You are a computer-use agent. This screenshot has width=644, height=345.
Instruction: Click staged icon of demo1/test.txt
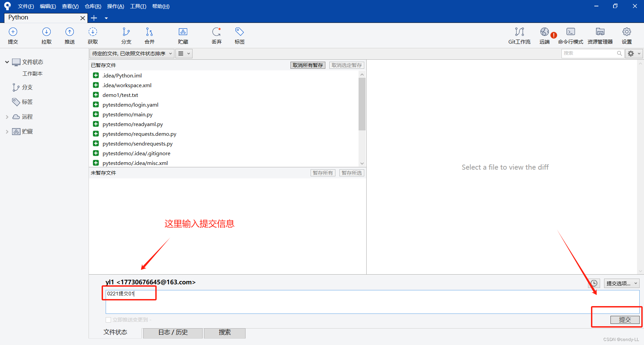point(96,95)
